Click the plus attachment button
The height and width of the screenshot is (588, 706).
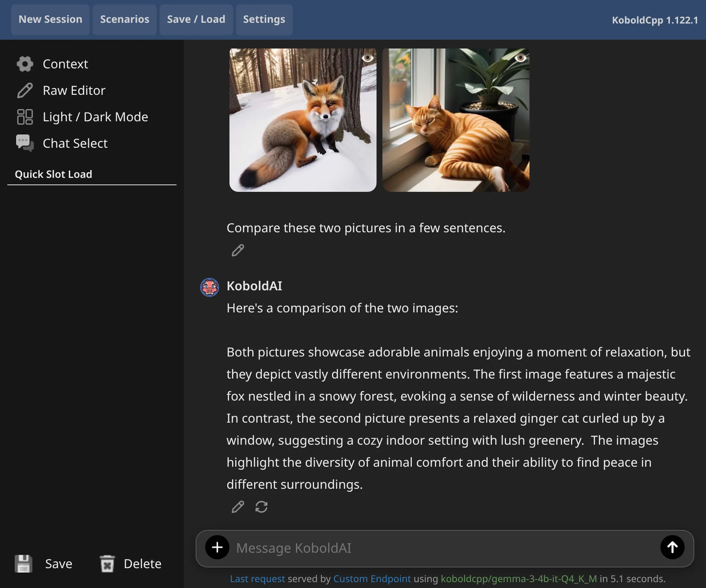click(217, 548)
